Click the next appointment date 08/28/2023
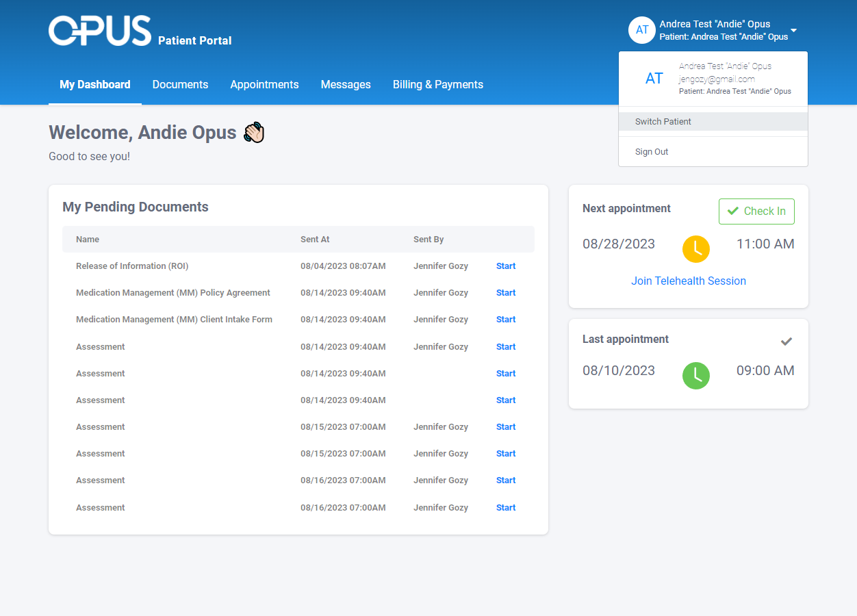Viewport: 857px width, 616px height. [x=619, y=244]
